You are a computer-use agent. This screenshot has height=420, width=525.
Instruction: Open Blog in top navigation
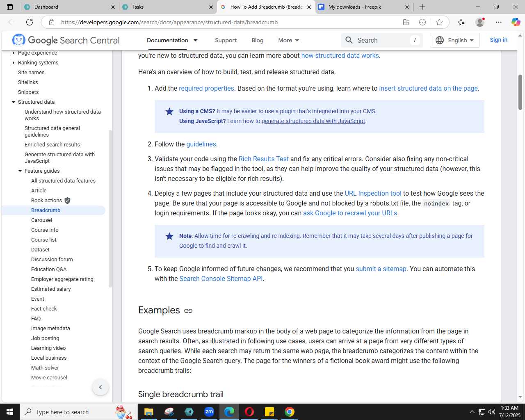tap(257, 40)
